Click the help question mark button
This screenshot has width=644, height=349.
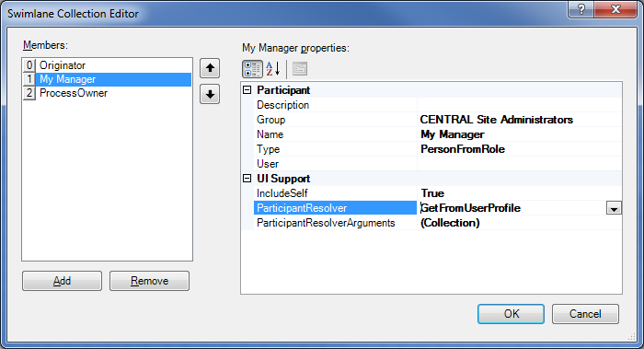click(581, 9)
